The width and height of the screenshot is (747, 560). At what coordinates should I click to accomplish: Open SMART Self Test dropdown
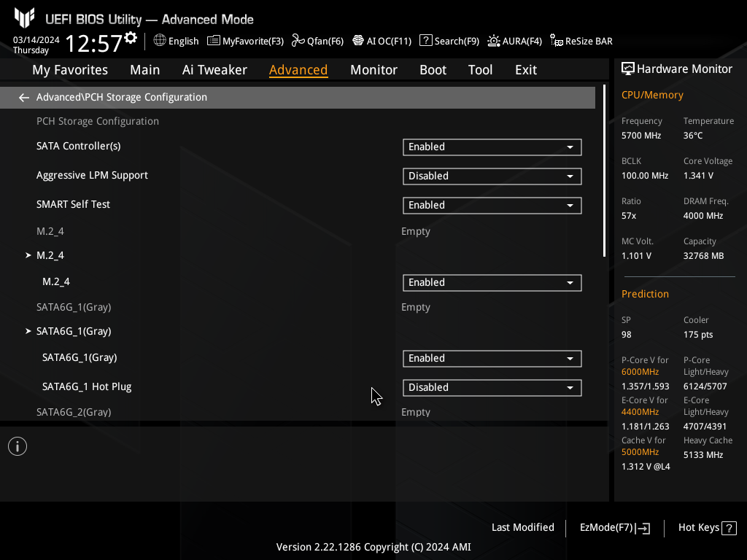tap(492, 205)
